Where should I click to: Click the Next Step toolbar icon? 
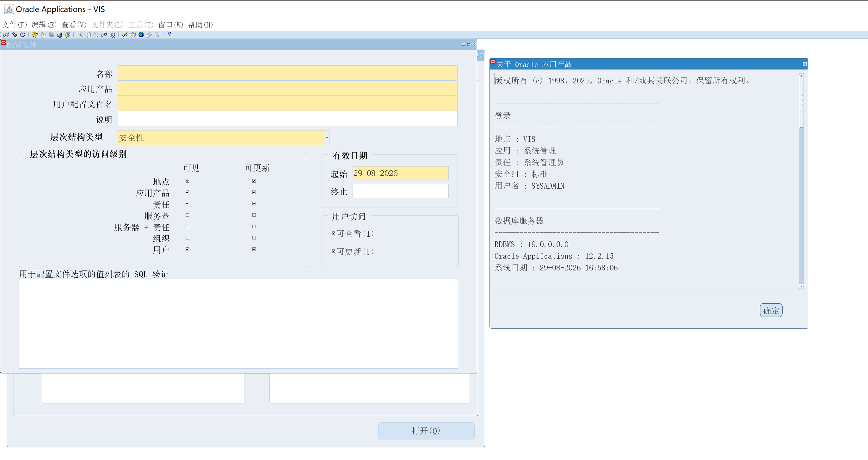click(43, 35)
